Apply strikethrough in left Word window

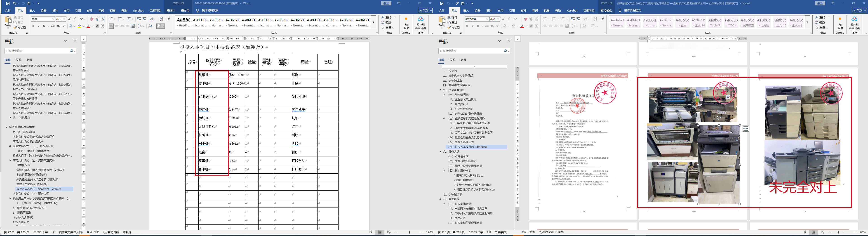[x=53, y=26]
